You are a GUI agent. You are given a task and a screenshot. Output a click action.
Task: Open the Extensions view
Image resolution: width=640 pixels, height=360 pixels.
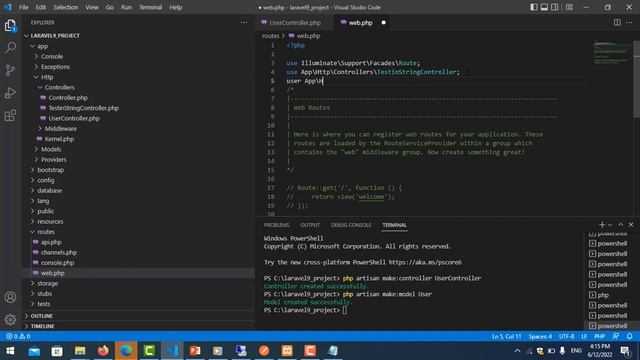click(x=10, y=116)
